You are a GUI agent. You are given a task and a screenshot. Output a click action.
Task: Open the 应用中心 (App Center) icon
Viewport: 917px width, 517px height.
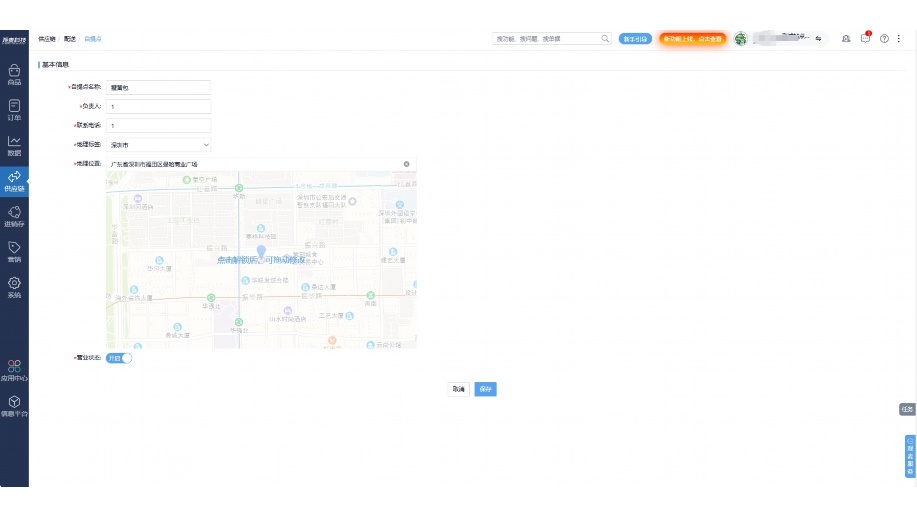click(14, 371)
